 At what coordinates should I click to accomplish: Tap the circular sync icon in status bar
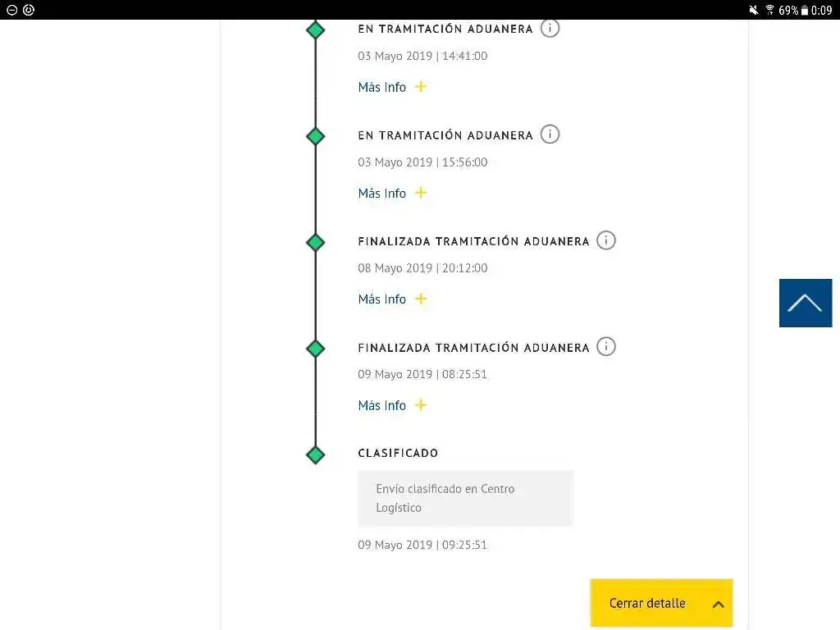[x=29, y=10]
